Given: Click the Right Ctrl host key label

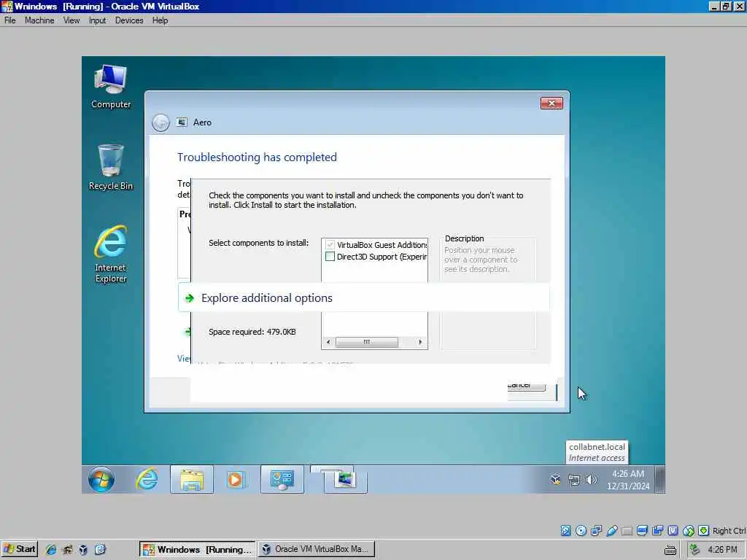Looking at the screenshot, I should coord(729,531).
